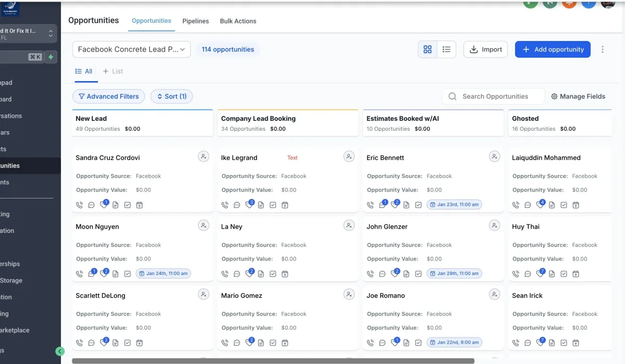The image size is (625, 364).
Task: Switch to list view layout
Action: (446, 49)
